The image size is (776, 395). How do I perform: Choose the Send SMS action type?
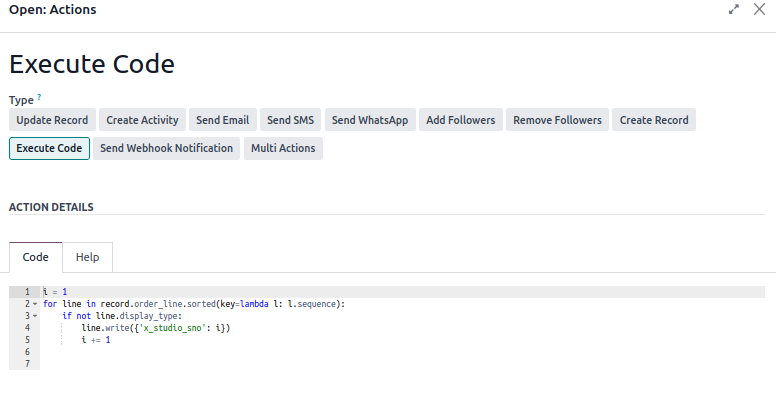(x=291, y=120)
